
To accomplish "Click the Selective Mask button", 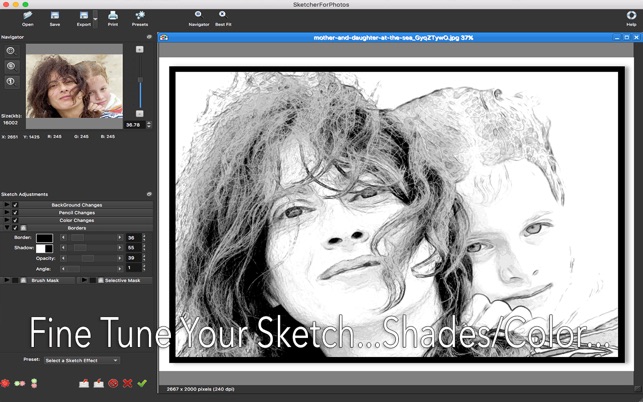I will click(120, 280).
